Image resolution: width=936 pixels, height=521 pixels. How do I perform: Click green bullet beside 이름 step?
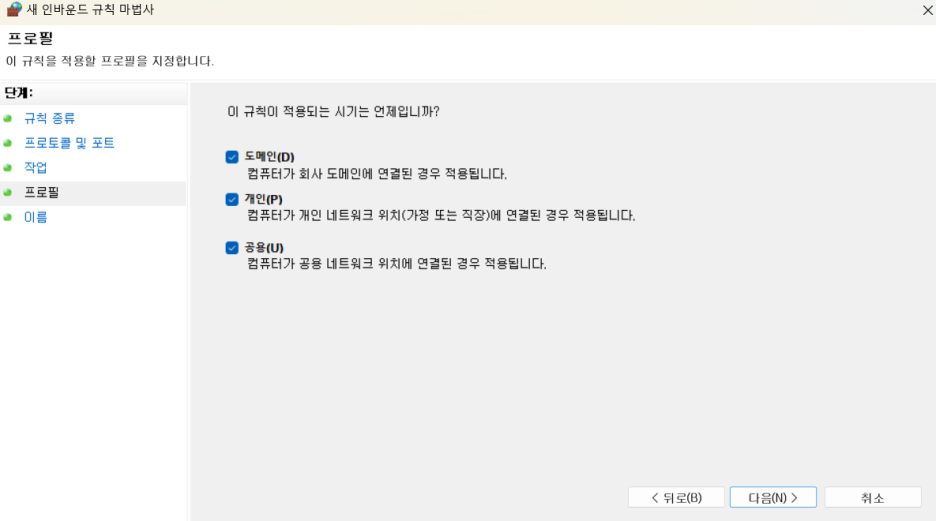(x=8, y=217)
